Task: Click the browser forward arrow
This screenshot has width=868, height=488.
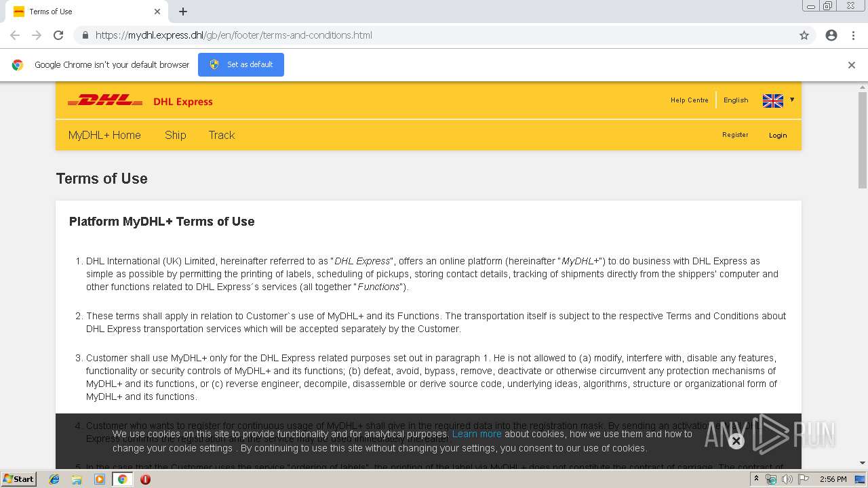Action: (x=37, y=35)
